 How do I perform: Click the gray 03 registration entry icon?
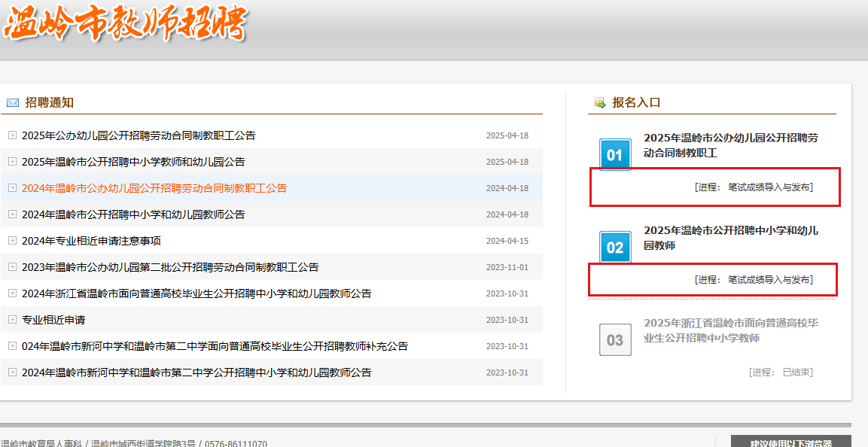615,340
